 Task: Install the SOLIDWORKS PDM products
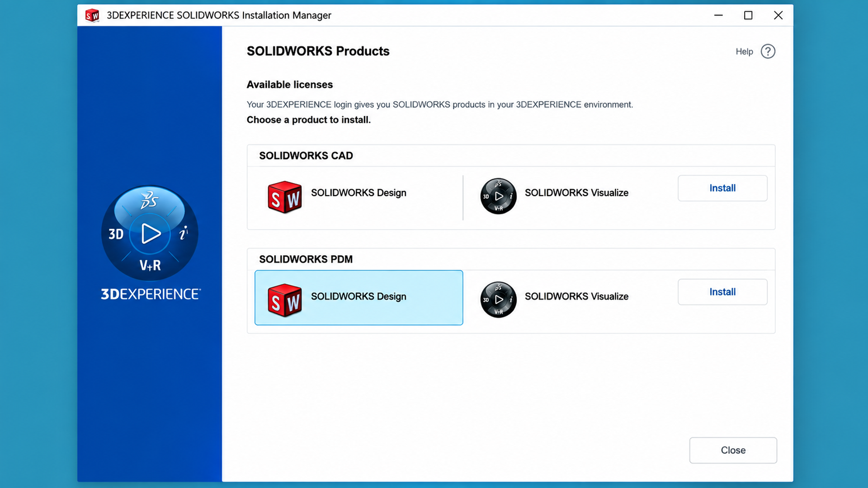click(722, 292)
